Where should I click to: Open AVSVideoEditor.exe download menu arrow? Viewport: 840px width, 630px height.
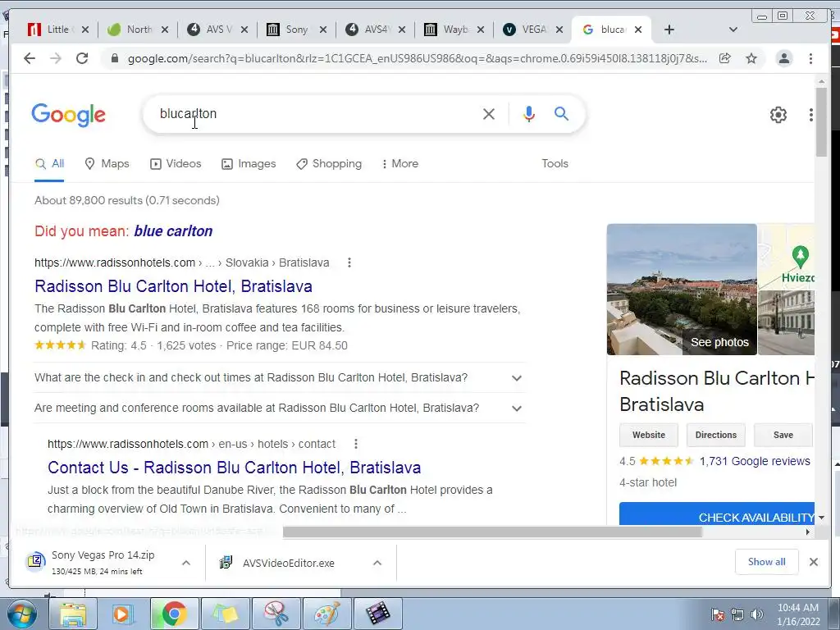coord(377,563)
